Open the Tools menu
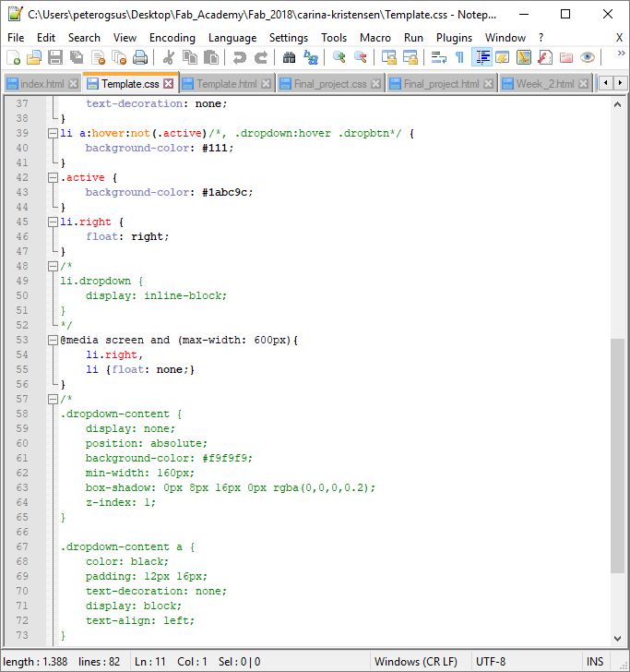Image resolution: width=630 pixels, height=672 pixels. (334, 38)
